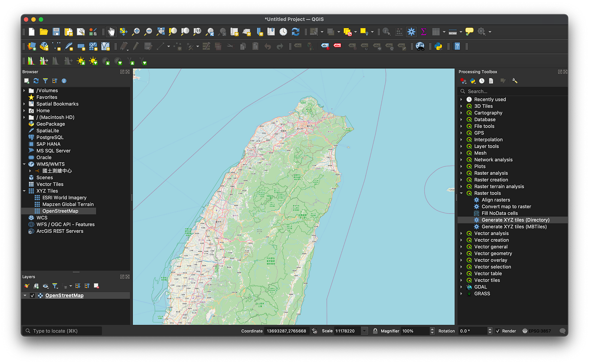Select the Pan Map tool
The height and width of the screenshot is (364, 589).
click(x=111, y=32)
